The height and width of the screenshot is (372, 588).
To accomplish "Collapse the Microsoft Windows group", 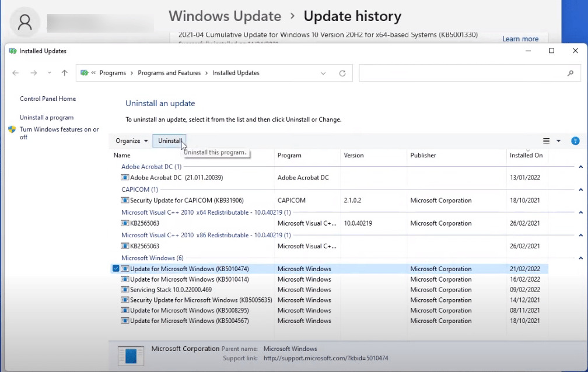I will point(580,258).
